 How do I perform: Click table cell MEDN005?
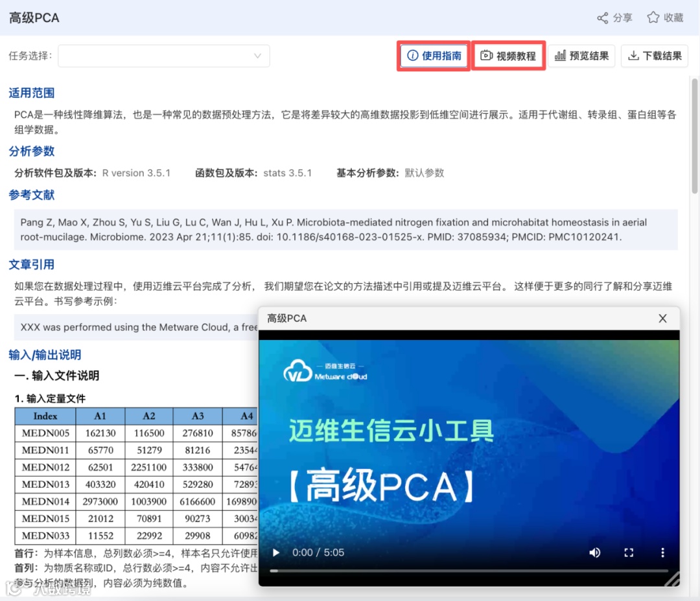pyautogui.click(x=45, y=433)
